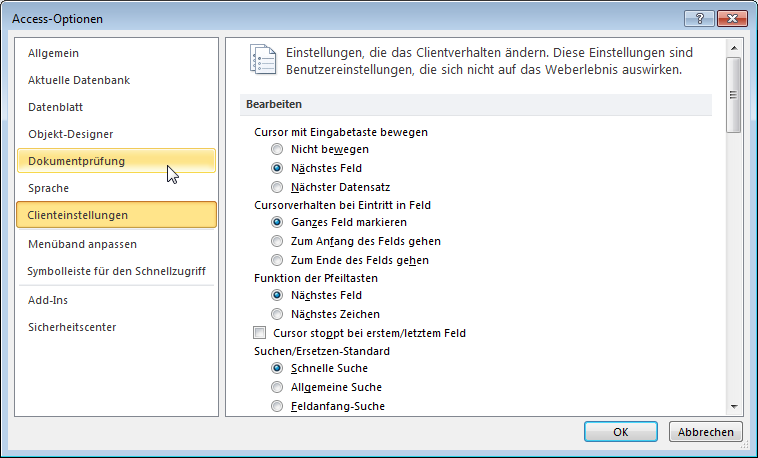Close the Access-Optionen dialog

point(730,19)
